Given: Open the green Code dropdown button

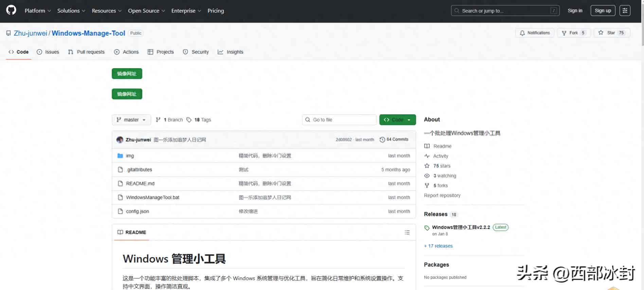Looking at the screenshot, I should [397, 120].
